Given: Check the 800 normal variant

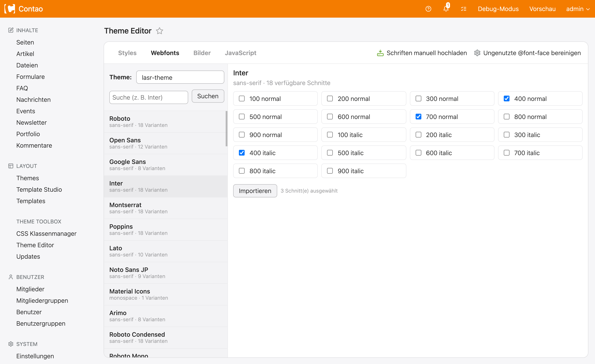Looking at the screenshot, I should (x=506, y=117).
